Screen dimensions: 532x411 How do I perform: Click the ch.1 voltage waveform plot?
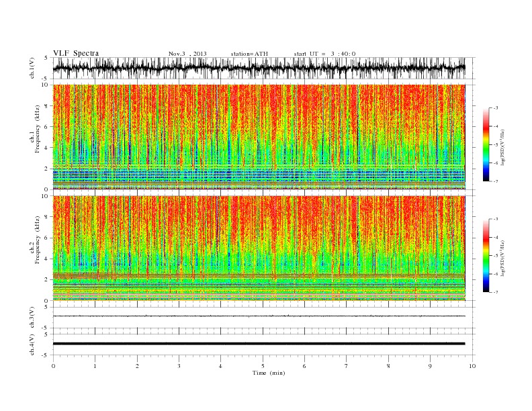pos(263,68)
